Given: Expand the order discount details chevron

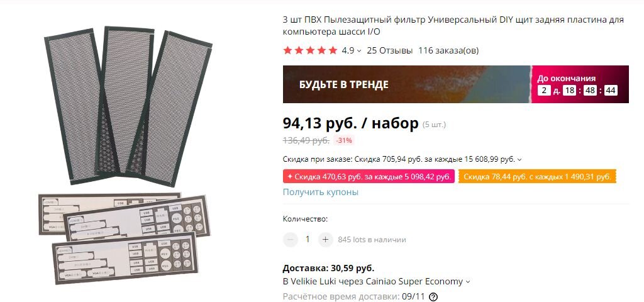Looking at the screenshot, I should [519, 159].
